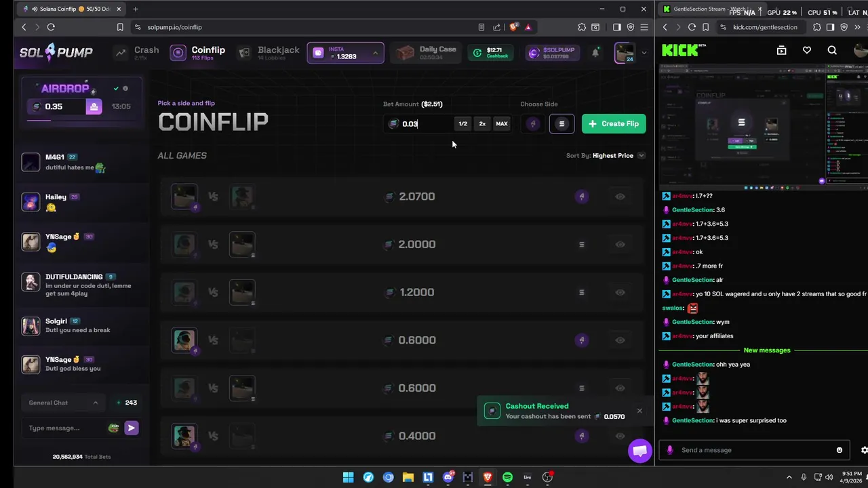Reload the solpump.io page
The image size is (868, 488).
(x=51, y=27)
